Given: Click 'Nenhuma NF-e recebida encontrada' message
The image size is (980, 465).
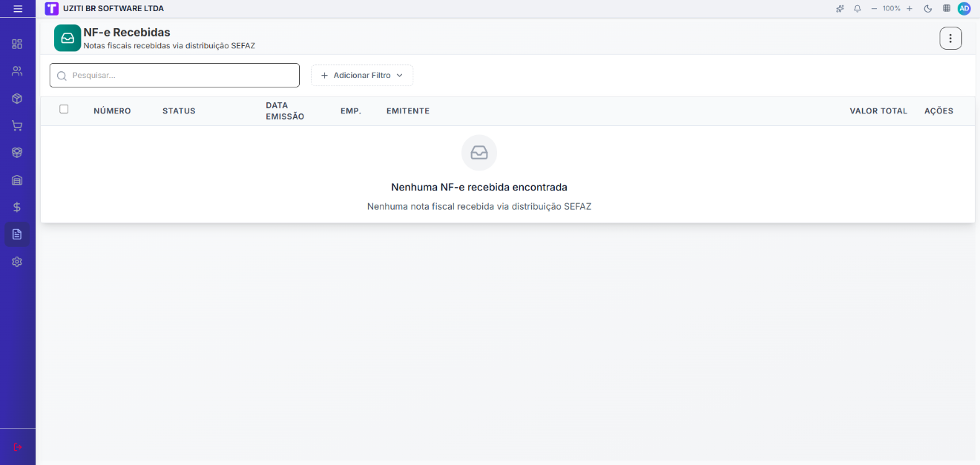Looking at the screenshot, I should 479,187.
